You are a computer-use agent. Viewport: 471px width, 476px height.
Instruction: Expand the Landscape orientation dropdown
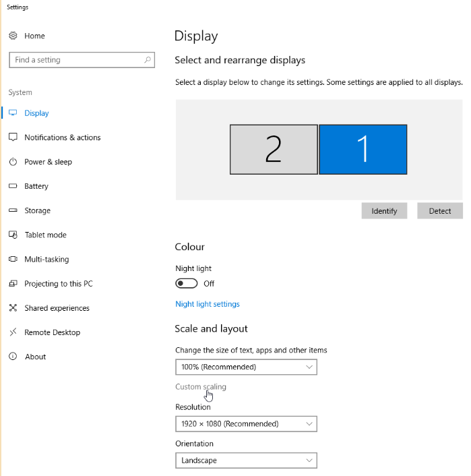click(246, 460)
